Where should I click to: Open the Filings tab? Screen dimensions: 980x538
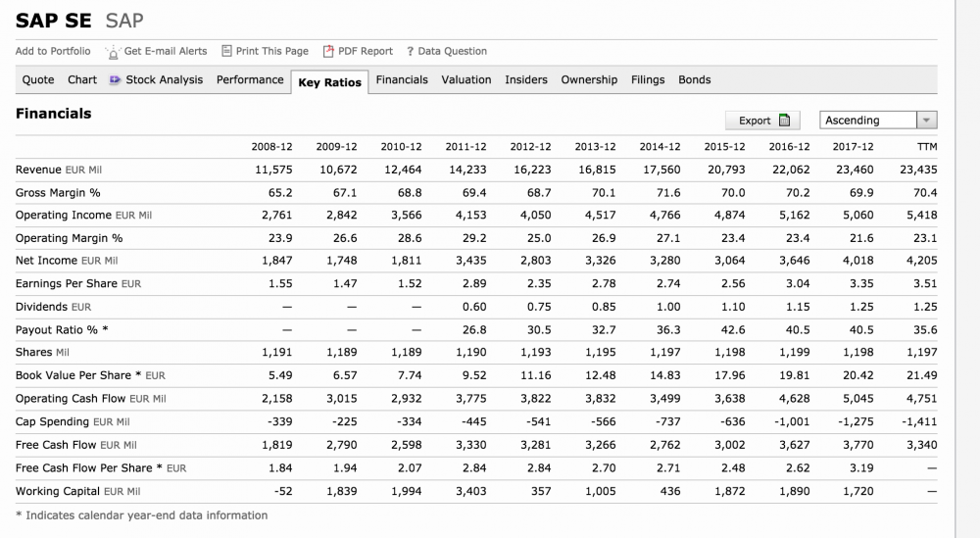click(648, 79)
